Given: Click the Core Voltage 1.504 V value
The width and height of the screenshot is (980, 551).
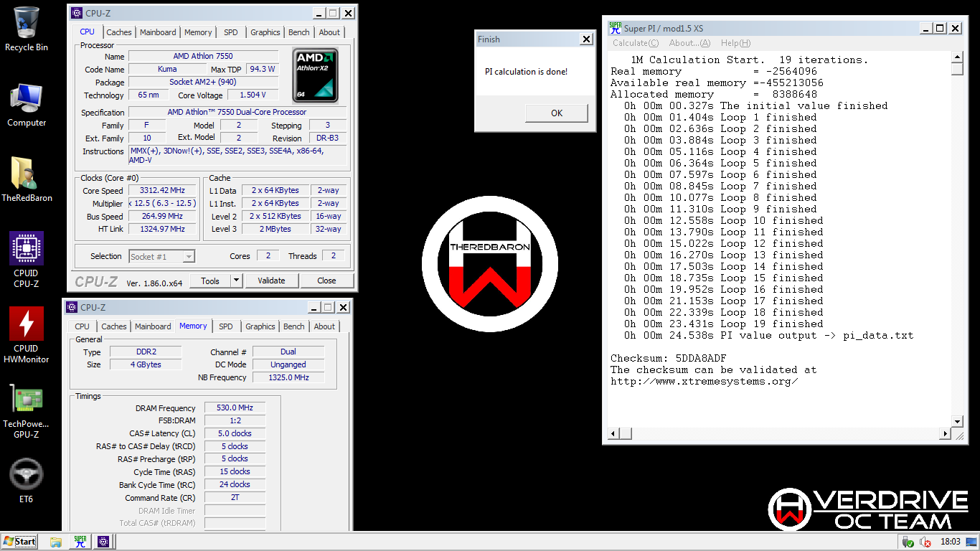Looking at the screenshot, I should pyautogui.click(x=253, y=95).
